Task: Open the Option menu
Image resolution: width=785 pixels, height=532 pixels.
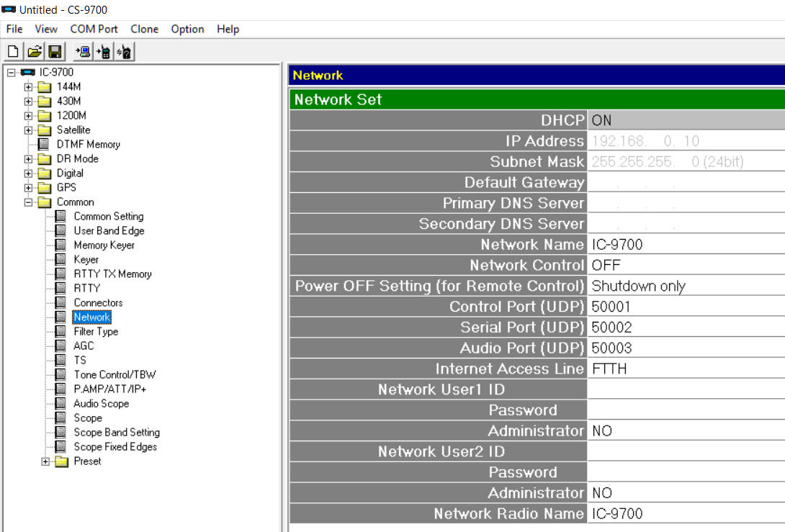Action: click(187, 29)
